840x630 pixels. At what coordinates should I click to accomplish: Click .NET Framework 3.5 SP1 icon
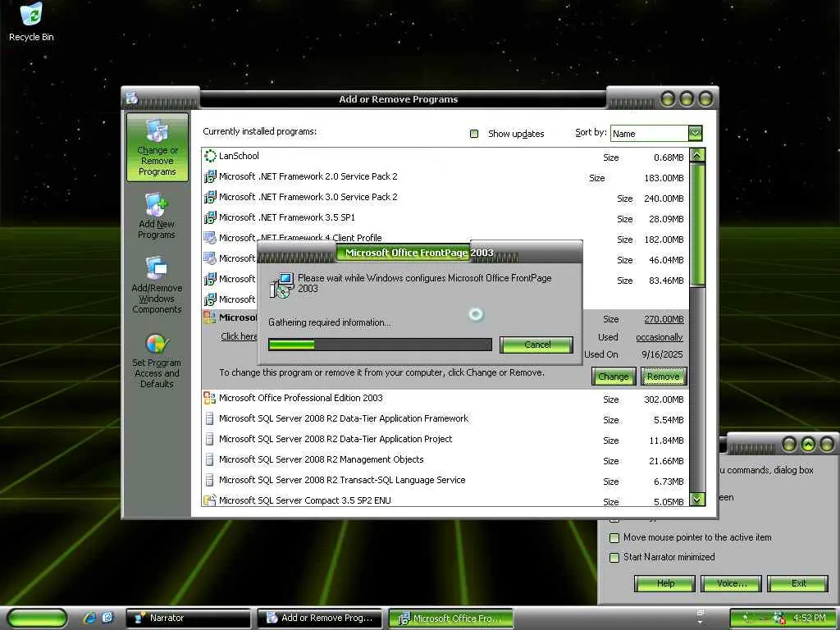(210, 217)
